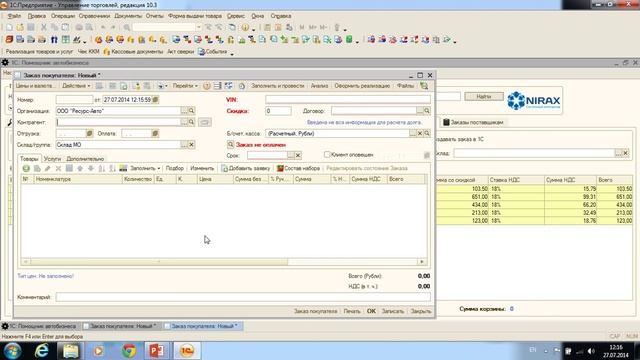
Task: Click the New document icon in main toolbar
Action: (x=9, y=27)
